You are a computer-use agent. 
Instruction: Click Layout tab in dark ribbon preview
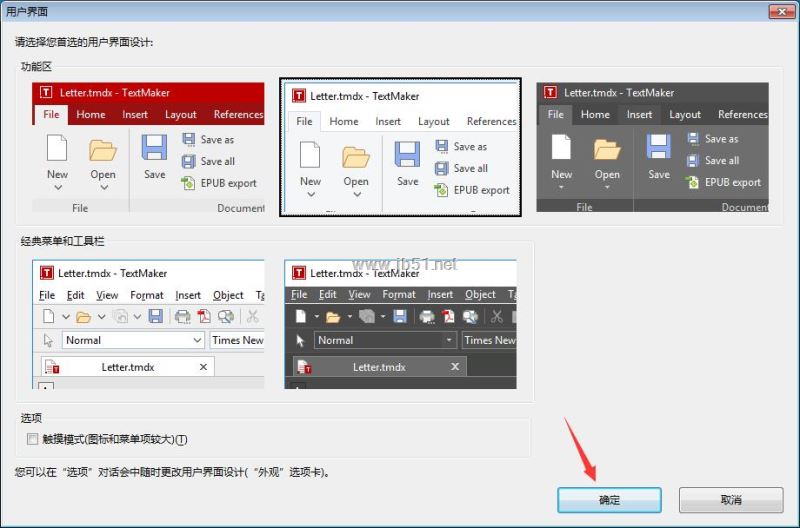(x=685, y=115)
